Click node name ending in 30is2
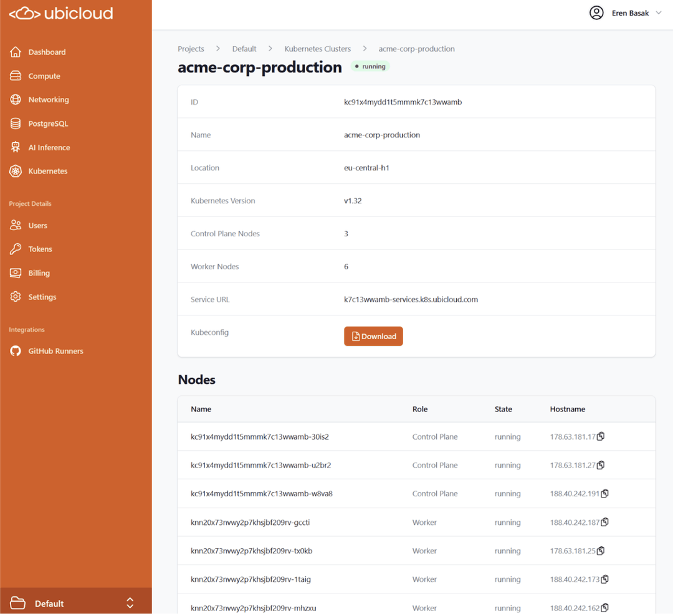Image resolution: width=673 pixels, height=616 pixels. click(260, 437)
